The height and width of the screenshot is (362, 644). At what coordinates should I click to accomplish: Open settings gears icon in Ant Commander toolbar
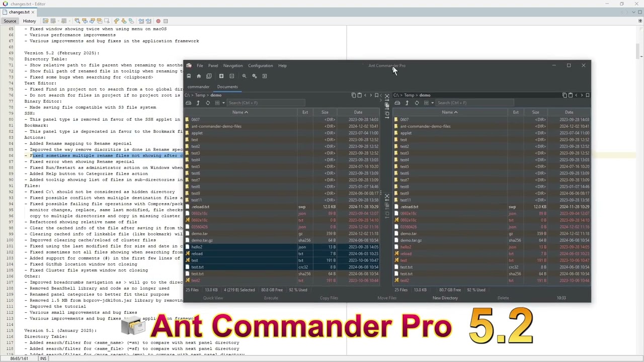254,76
